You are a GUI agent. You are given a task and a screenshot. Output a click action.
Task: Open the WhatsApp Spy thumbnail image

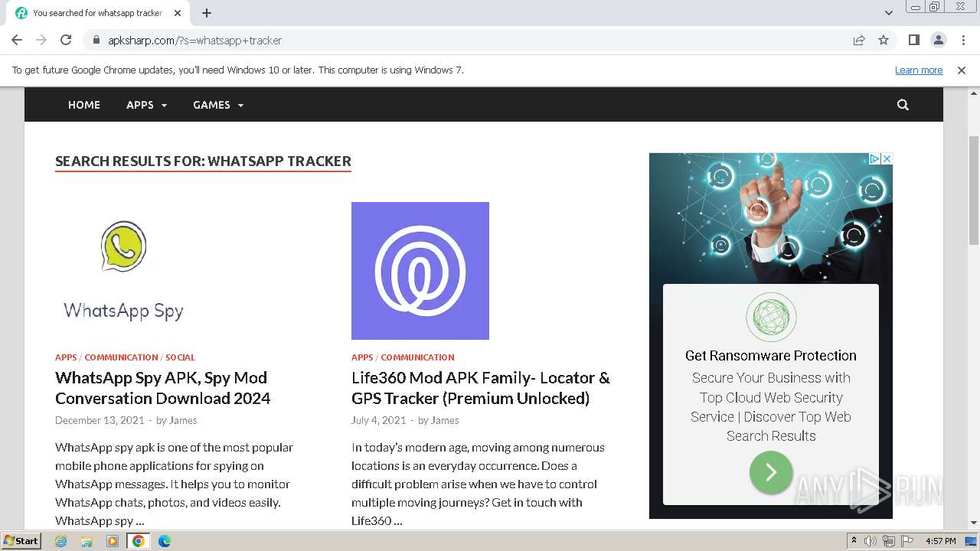(x=124, y=271)
